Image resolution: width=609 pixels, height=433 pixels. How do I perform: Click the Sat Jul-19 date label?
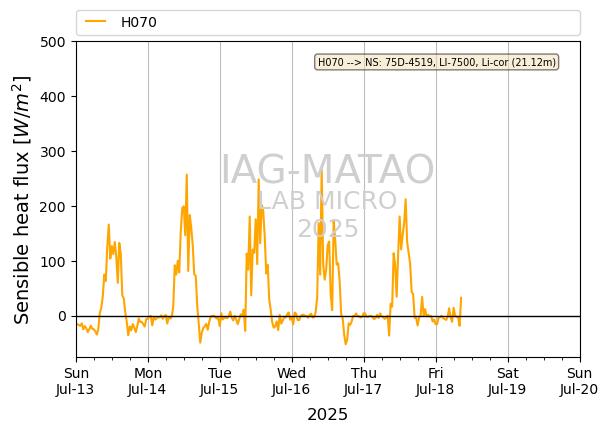coord(507,381)
